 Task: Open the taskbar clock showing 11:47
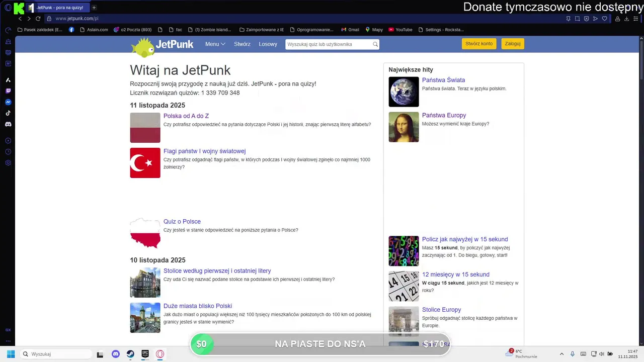click(628, 354)
